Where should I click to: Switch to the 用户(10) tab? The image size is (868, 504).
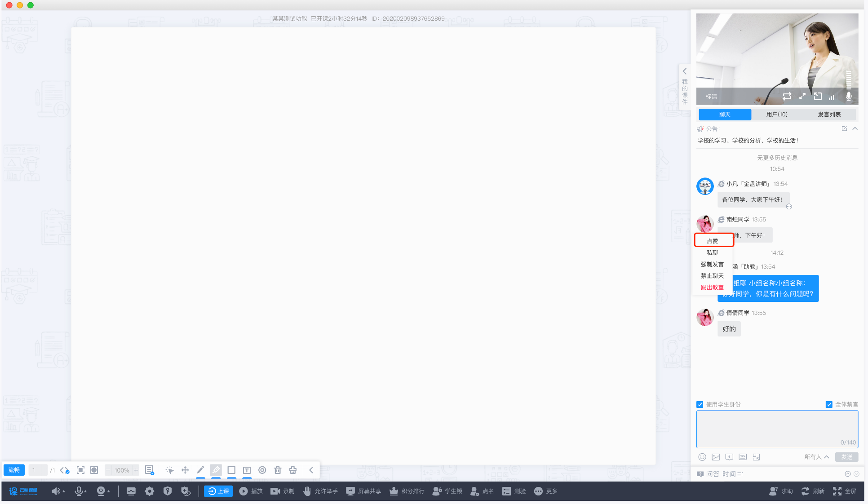pyautogui.click(x=777, y=114)
